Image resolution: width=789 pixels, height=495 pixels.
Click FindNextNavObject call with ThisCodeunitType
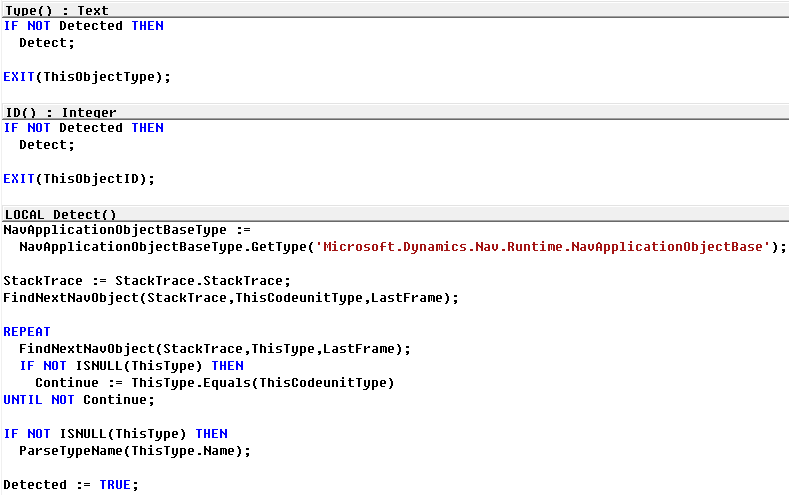[x=231, y=298]
